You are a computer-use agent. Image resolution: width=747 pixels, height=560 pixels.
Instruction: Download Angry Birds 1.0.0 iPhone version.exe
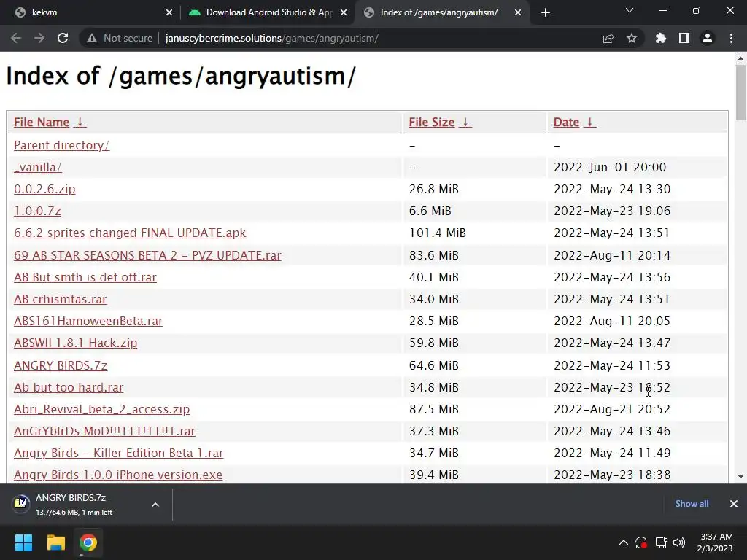pyautogui.click(x=118, y=475)
